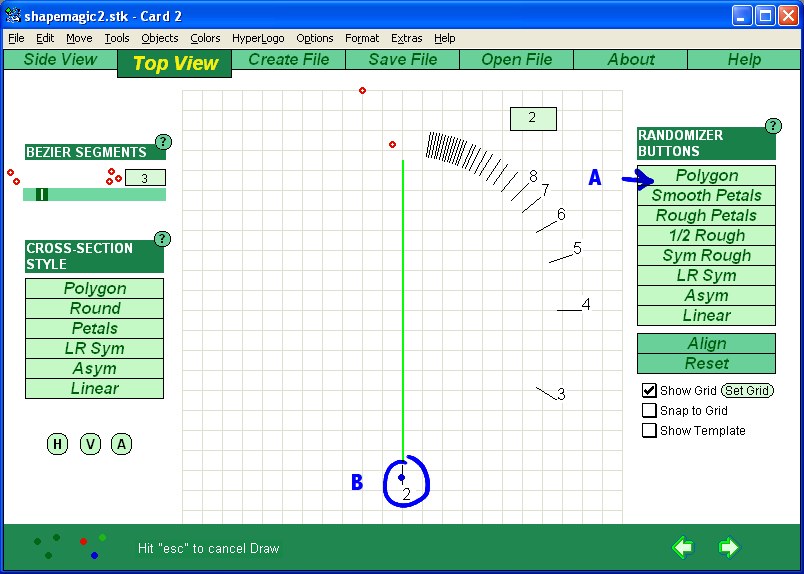Click the help icon beside Randomizer Buttons
804x574 pixels.
pos(773,126)
